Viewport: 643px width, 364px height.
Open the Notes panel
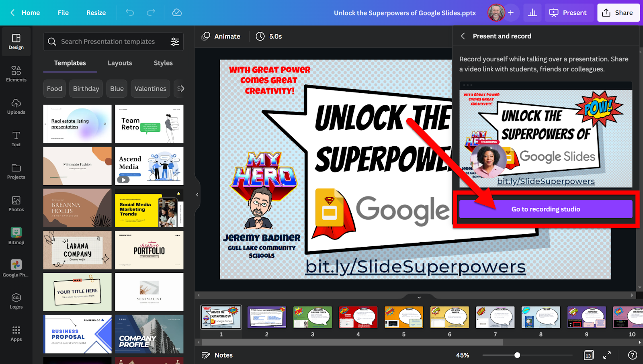click(x=217, y=355)
